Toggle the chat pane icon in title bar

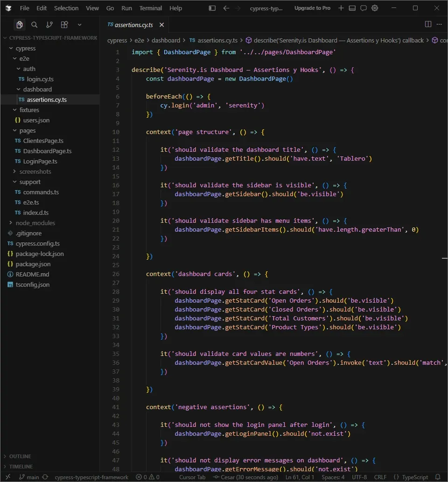pos(364,8)
